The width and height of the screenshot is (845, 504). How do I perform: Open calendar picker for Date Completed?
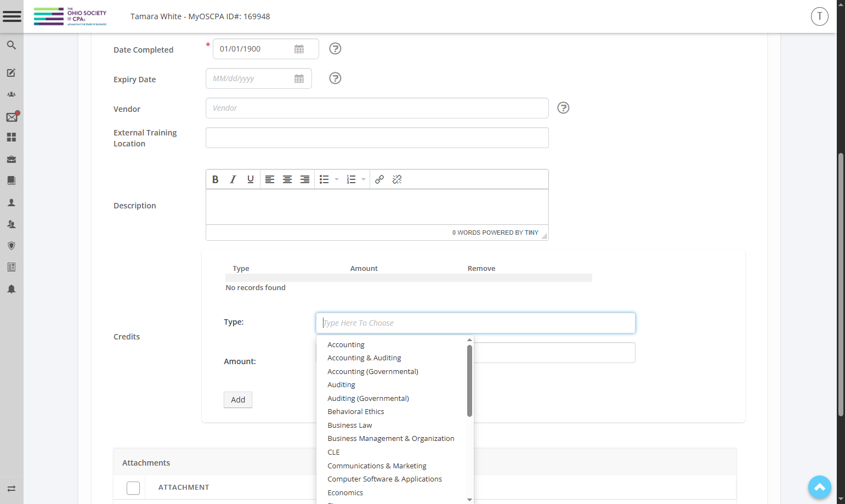click(299, 49)
